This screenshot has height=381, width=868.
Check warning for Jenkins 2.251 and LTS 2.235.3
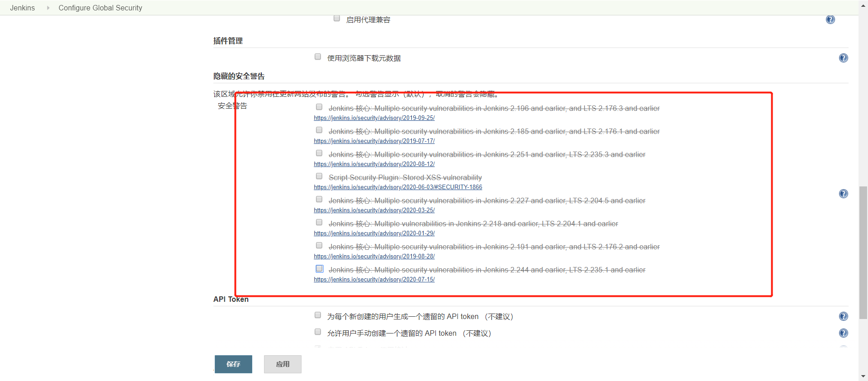319,153
